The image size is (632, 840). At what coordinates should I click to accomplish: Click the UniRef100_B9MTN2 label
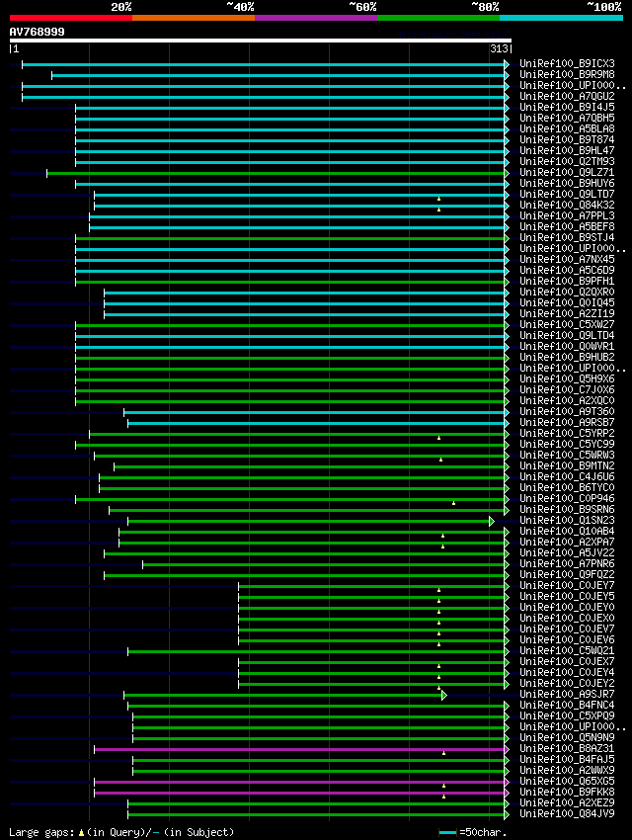[567, 466]
